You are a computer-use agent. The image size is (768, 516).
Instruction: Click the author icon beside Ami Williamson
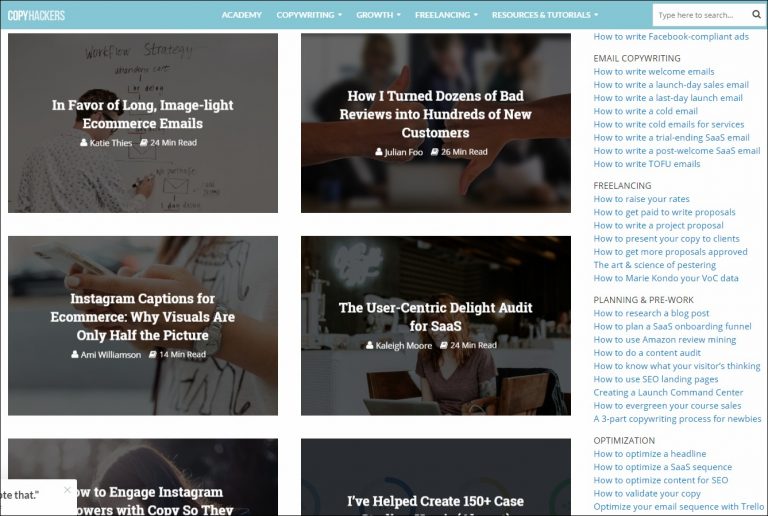[77, 355]
